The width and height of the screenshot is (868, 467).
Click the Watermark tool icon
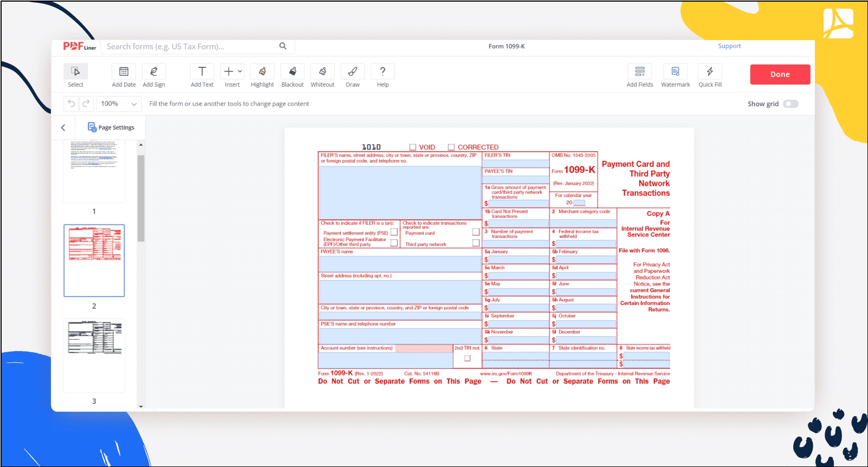pos(676,72)
